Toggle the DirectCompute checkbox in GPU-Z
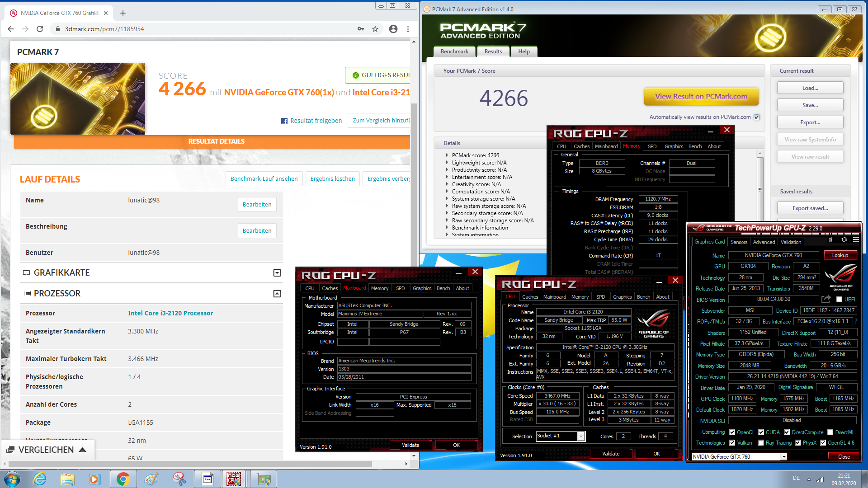This screenshot has width=868, height=488. pyautogui.click(x=787, y=432)
